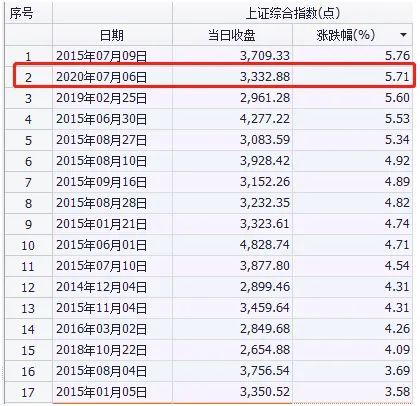Image resolution: width=420 pixels, height=406 pixels.
Task: Select row number 6
Action: pyautogui.click(x=28, y=162)
